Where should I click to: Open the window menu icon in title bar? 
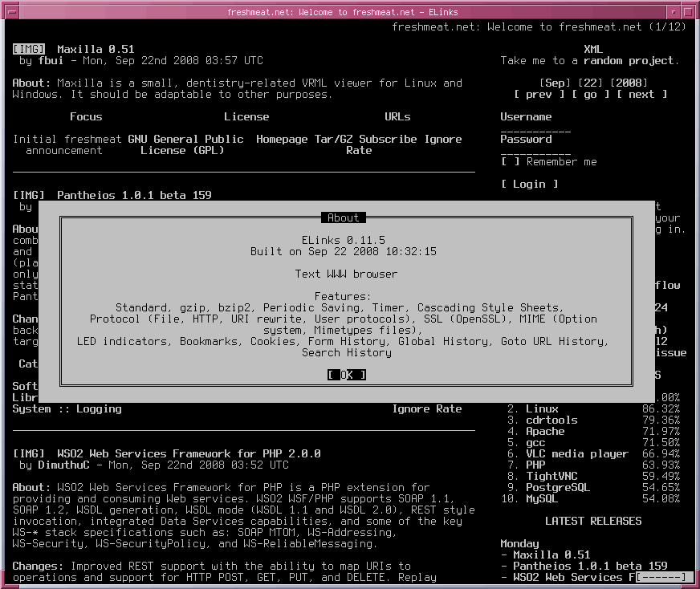pyautogui.click(x=12, y=12)
